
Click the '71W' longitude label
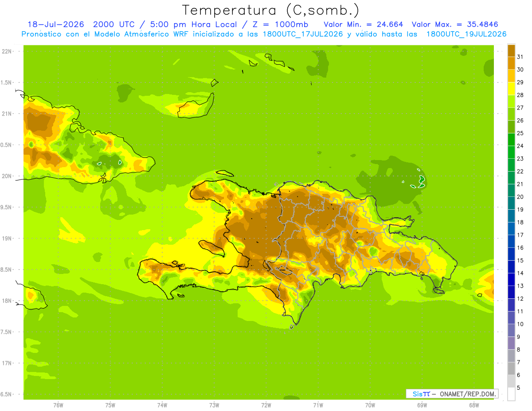318,405
